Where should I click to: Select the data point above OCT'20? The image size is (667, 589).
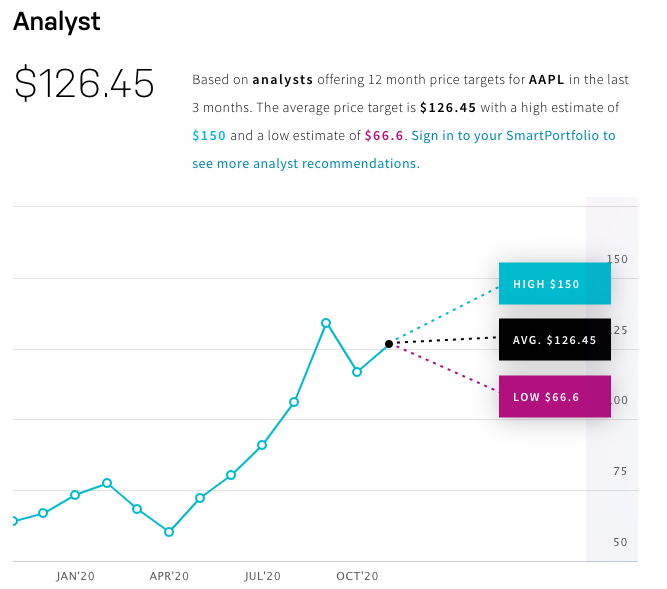(357, 372)
